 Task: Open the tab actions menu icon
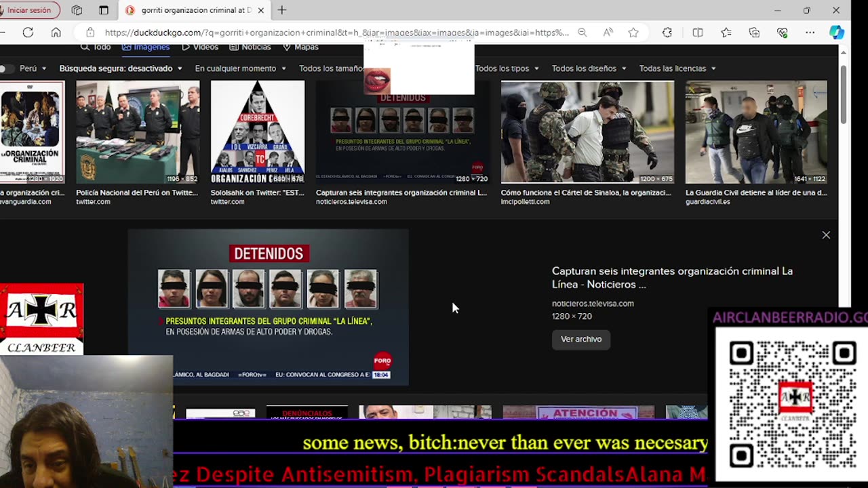pos(104,10)
